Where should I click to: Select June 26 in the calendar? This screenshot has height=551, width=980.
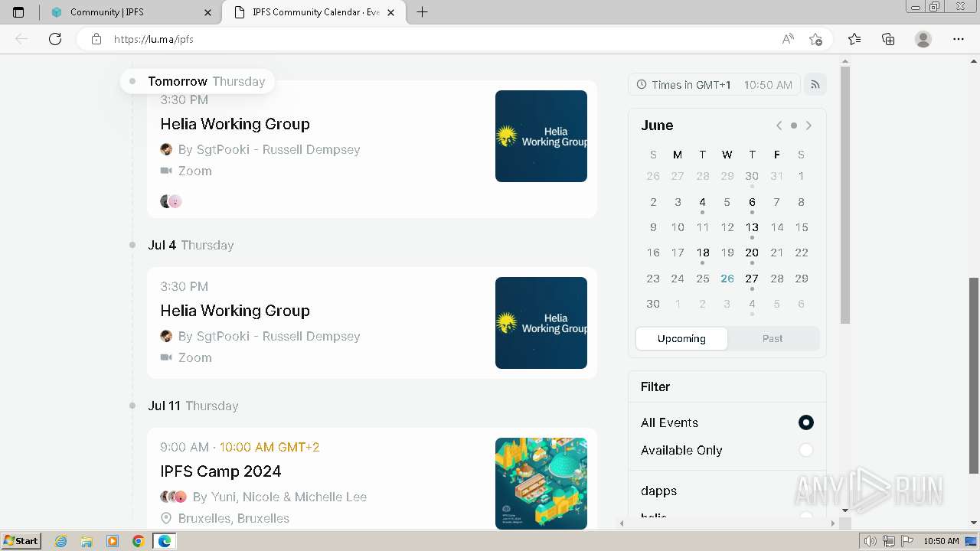(727, 279)
